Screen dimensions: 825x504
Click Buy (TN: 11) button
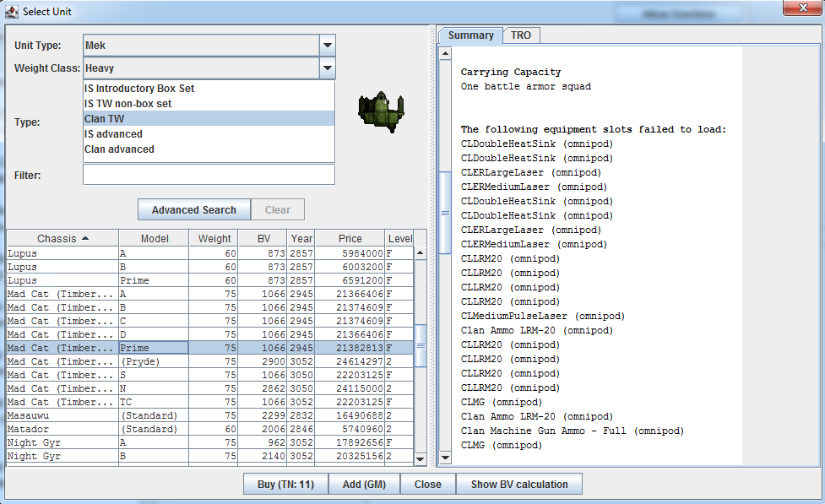coord(285,484)
